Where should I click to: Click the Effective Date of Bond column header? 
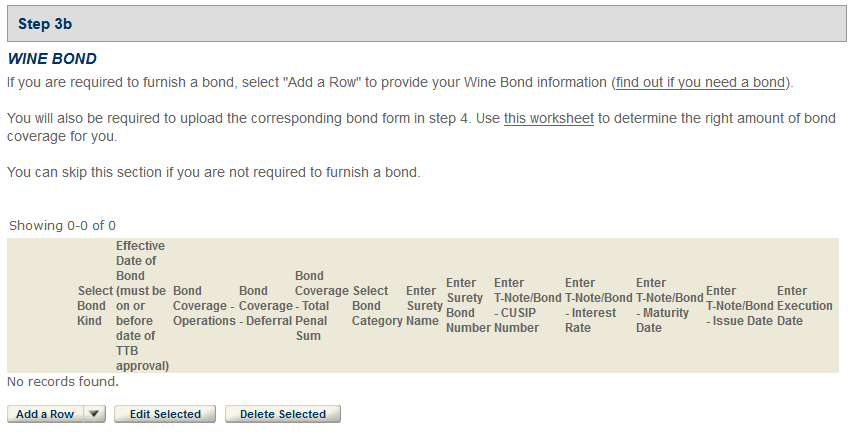click(x=141, y=306)
